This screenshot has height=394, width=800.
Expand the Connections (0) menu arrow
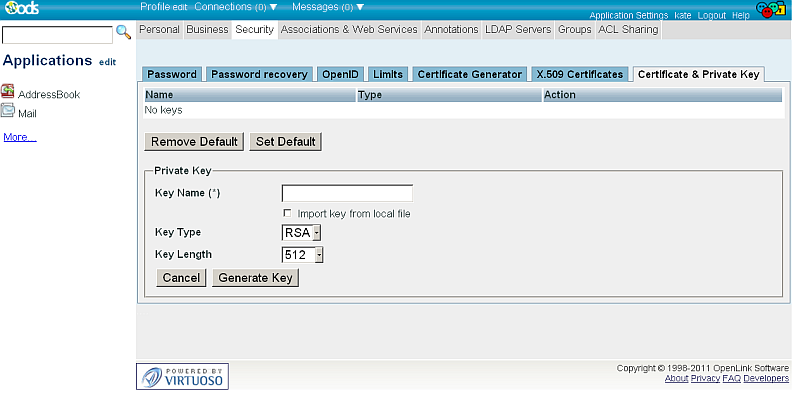(273, 7)
